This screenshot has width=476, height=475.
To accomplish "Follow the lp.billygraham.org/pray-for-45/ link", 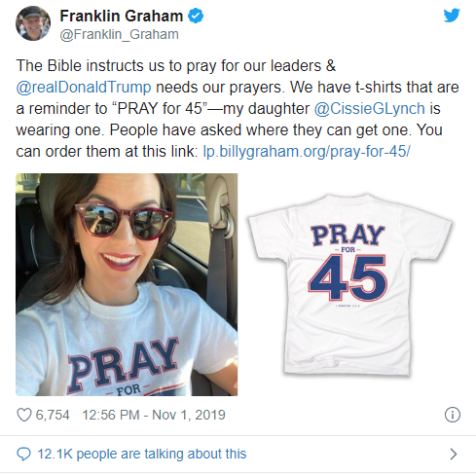I will coord(307,152).
